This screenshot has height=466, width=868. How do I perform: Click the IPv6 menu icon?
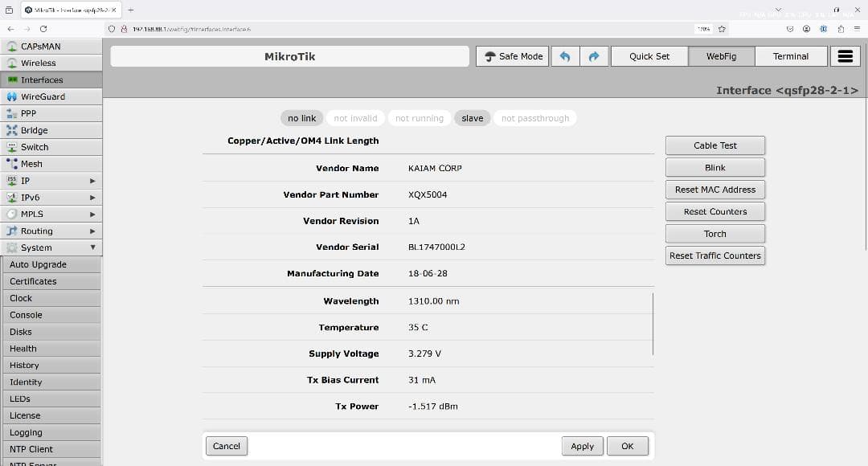click(11, 197)
